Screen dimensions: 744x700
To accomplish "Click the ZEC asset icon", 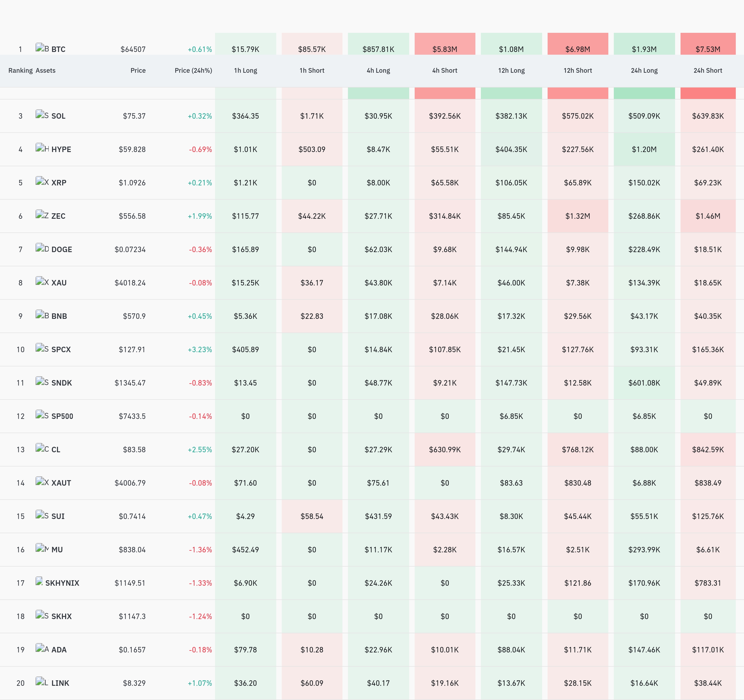I will (x=42, y=215).
